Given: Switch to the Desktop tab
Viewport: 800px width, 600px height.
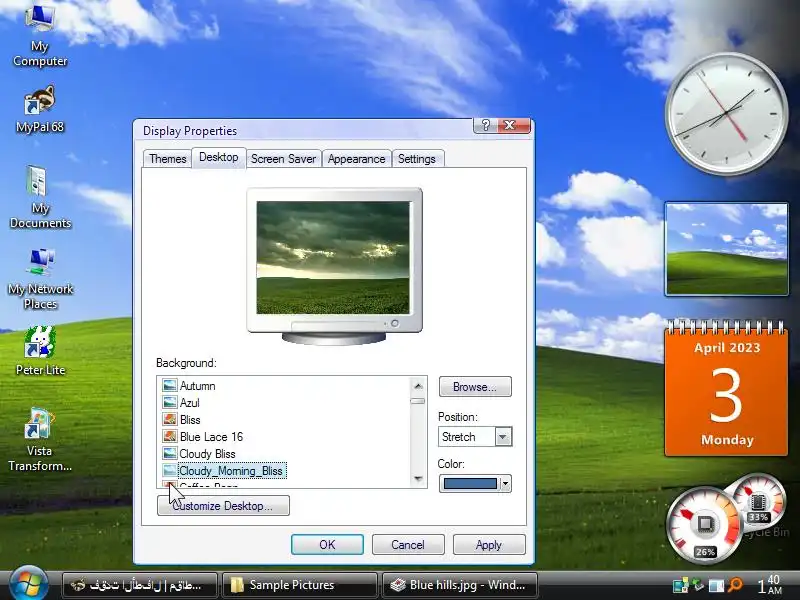Looking at the screenshot, I should (x=218, y=157).
